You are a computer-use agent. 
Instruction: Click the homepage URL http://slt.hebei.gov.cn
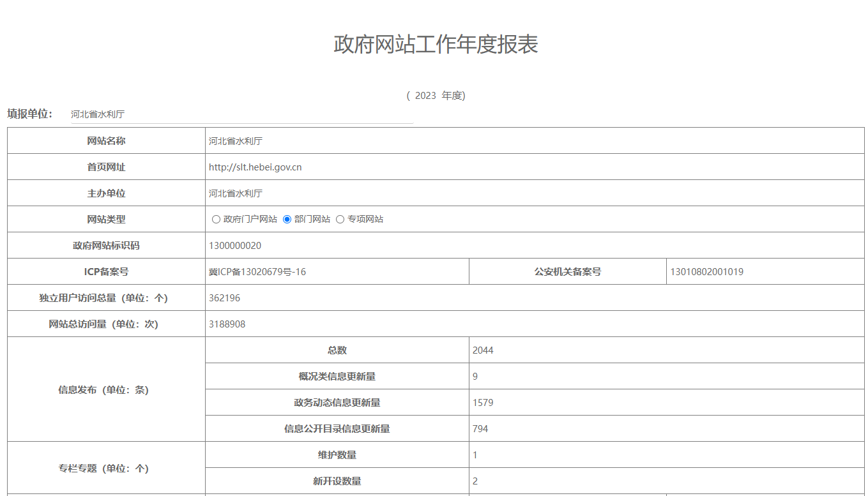[255, 167]
